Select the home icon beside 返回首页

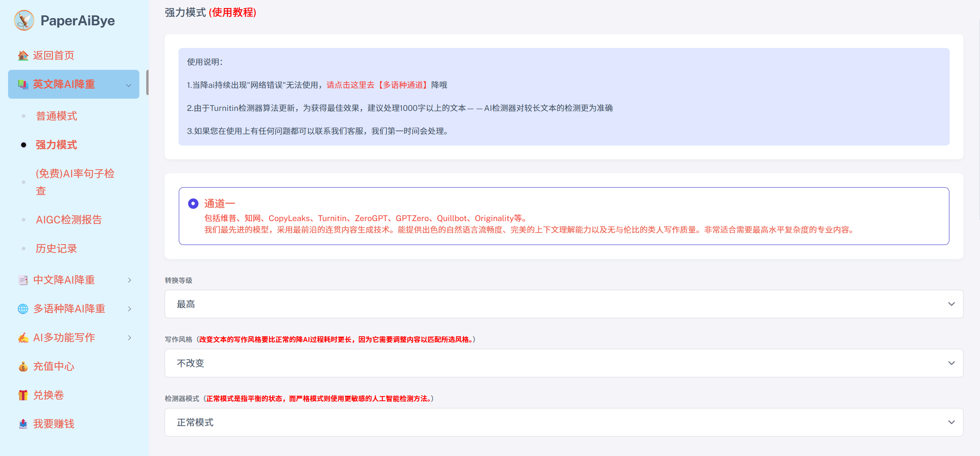pos(23,56)
